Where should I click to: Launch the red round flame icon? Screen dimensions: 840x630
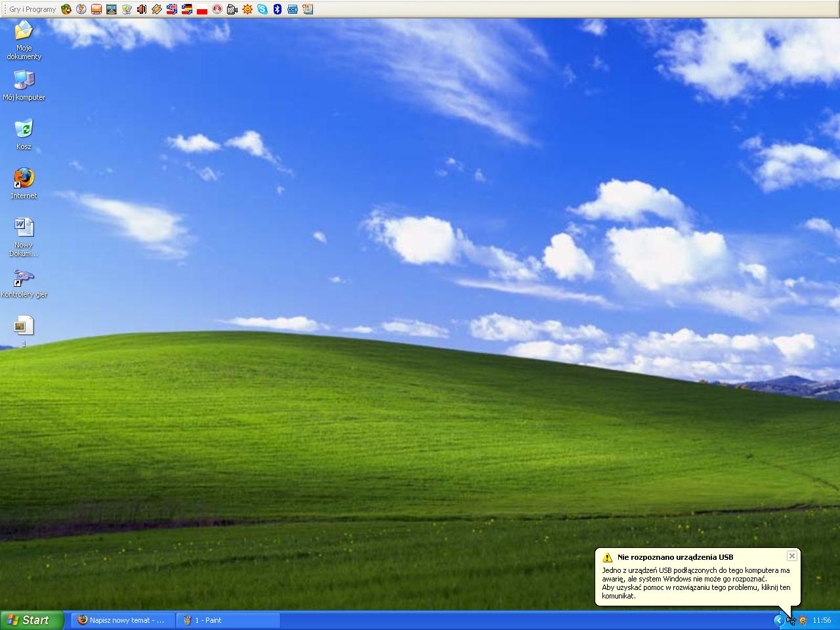point(217,9)
